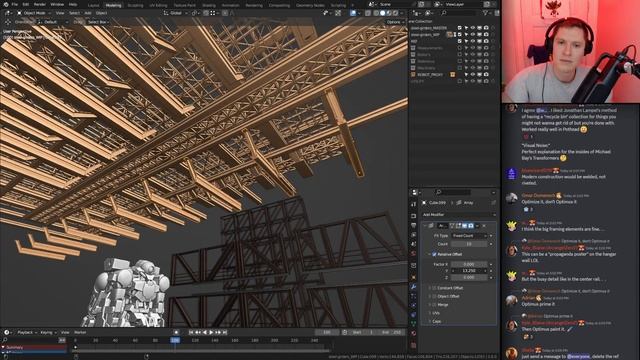Open the Physics properties tab

click(413, 305)
